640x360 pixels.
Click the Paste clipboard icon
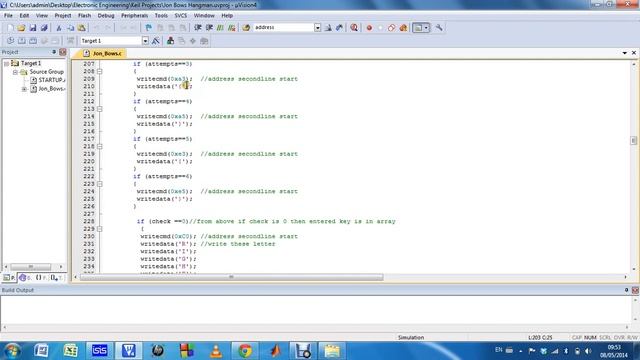coord(82,28)
